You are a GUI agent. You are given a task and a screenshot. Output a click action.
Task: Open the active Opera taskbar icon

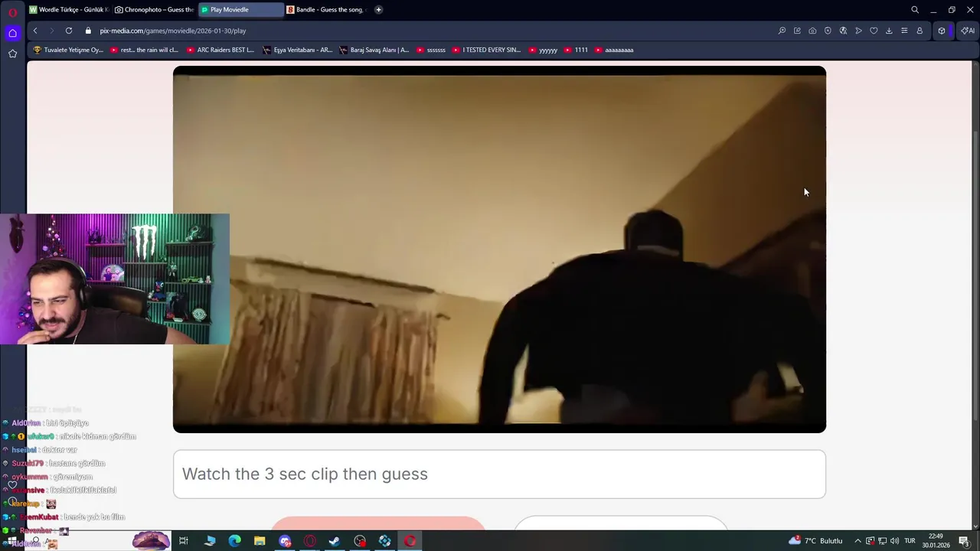click(x=410, y=541)
